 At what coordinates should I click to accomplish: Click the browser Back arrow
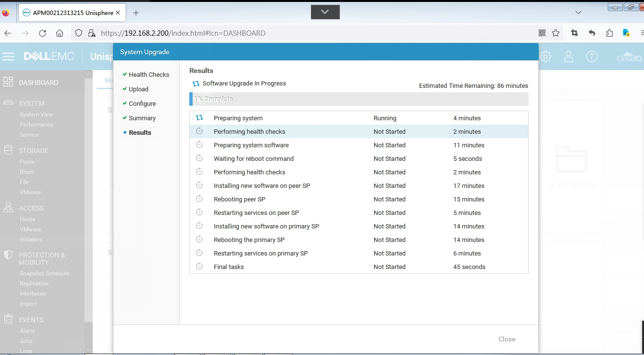8,33
